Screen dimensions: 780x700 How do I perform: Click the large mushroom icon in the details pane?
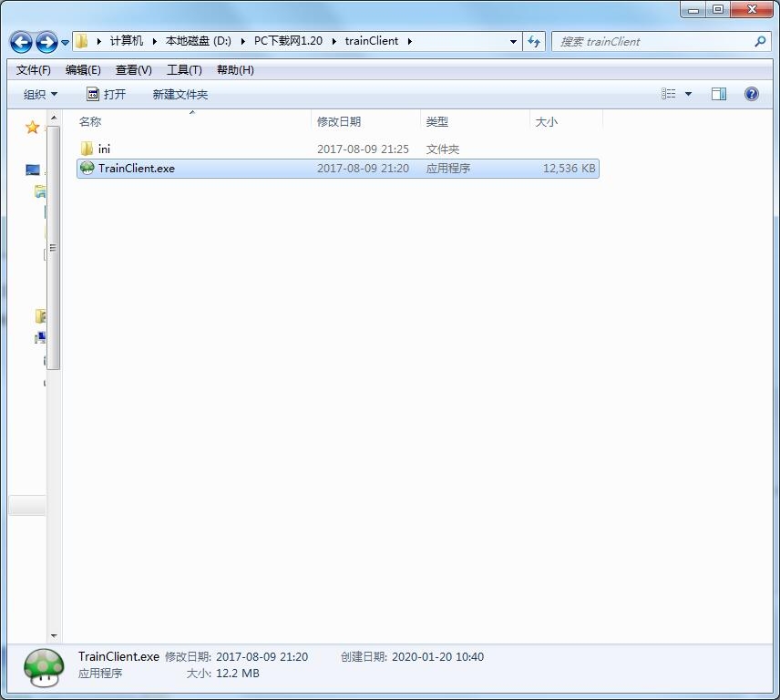[45, 668]
